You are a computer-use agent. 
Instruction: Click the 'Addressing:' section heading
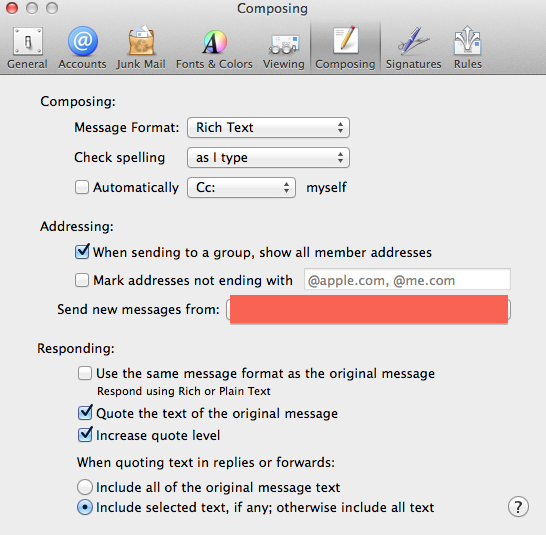(77, 226)
